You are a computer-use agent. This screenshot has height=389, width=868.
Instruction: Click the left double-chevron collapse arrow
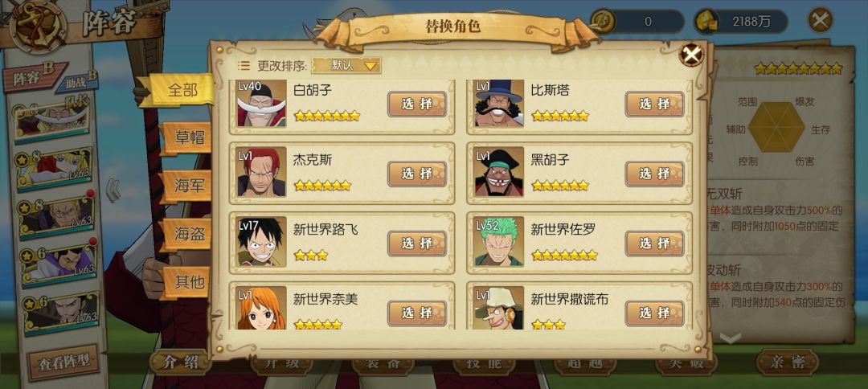click(x=113, y=190)
